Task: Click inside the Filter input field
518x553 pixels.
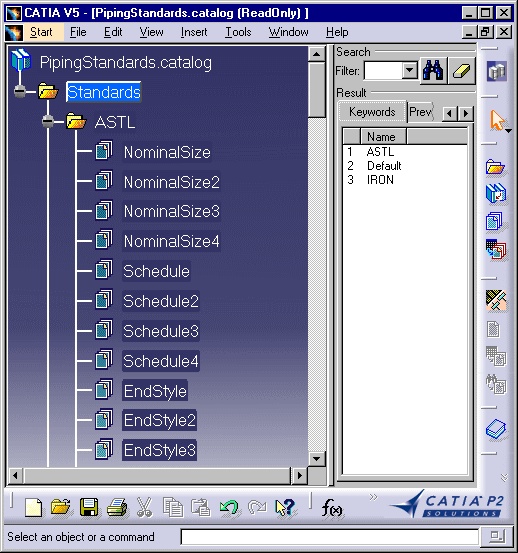Action: pyautogui.click(x=383, y=71)
